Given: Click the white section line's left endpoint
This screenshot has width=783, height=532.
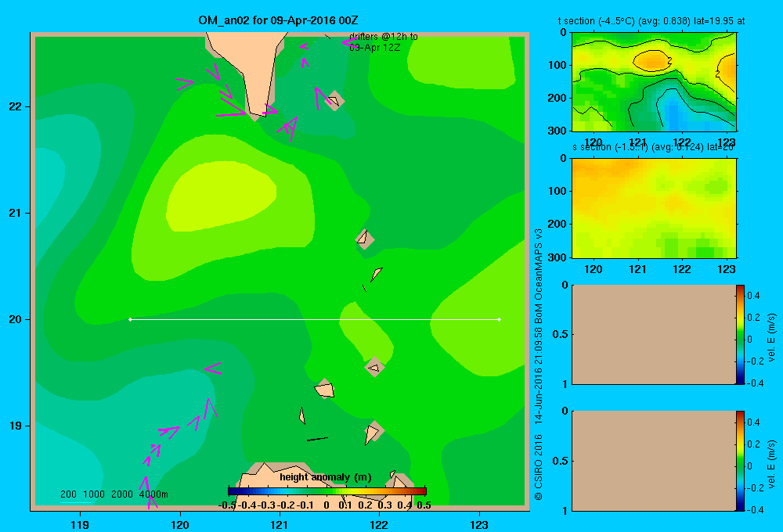Looking at the screenshot, I should (130, 319).
